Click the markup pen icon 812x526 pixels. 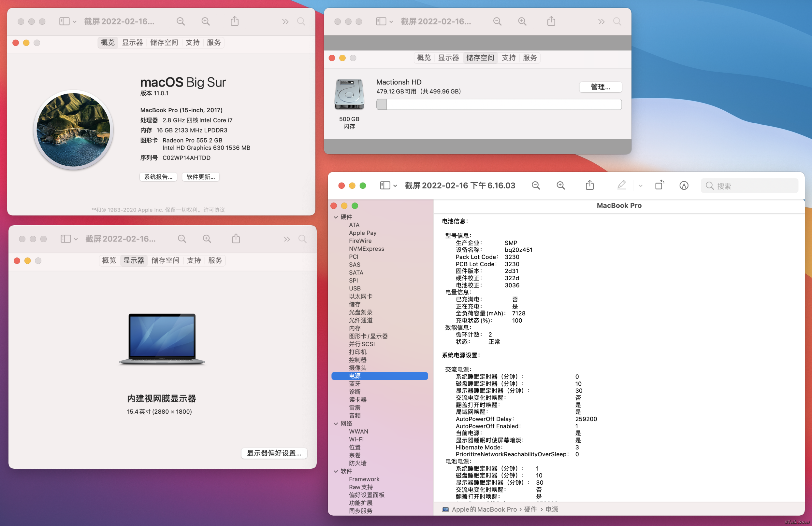click(622, 185)
